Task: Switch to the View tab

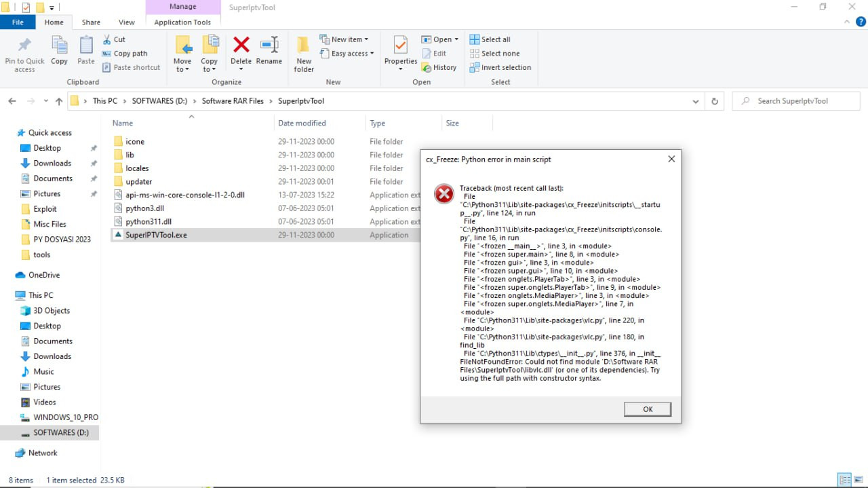Action: [x=127, y=22]
